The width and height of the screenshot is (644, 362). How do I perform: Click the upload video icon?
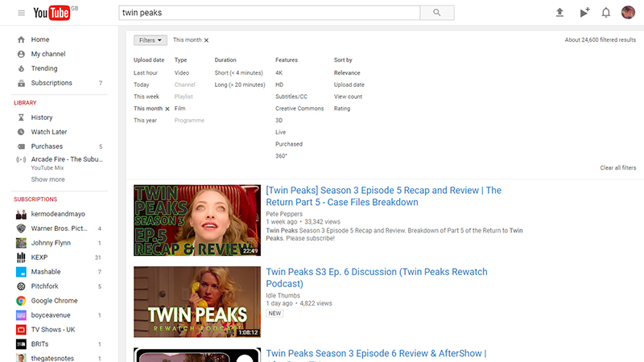[559, 13]
